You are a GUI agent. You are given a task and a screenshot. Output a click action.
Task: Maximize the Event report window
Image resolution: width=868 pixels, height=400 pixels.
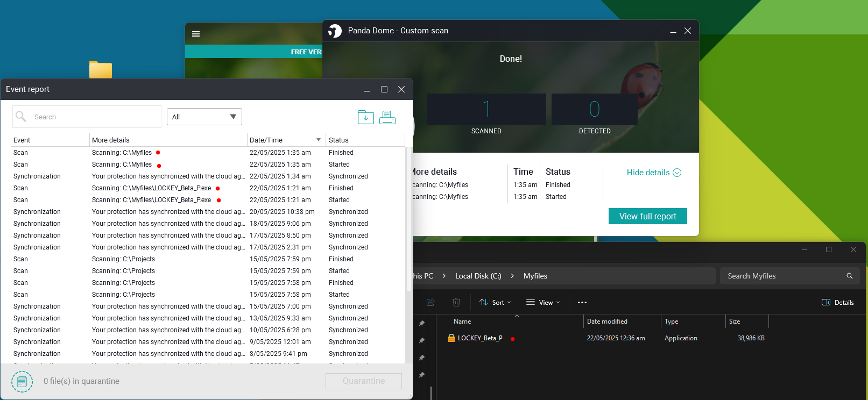tap(384, 89)
